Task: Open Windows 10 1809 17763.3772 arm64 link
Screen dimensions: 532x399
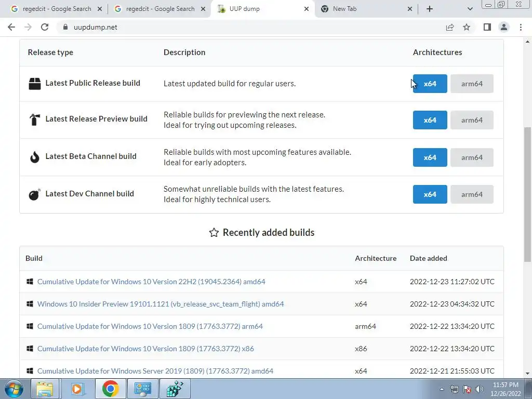Action: 150,326
